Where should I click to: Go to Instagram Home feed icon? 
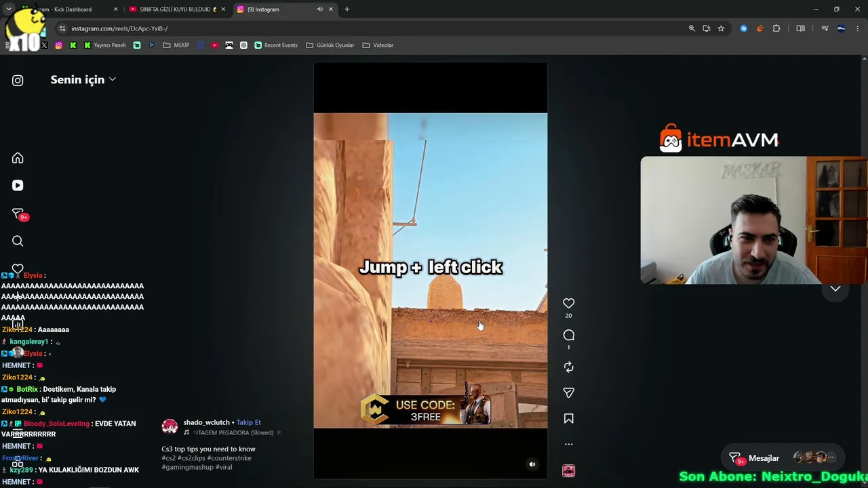(18, 159)
